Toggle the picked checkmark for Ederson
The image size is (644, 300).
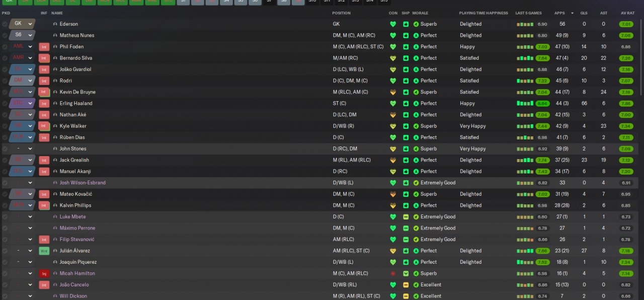(5, 24)
